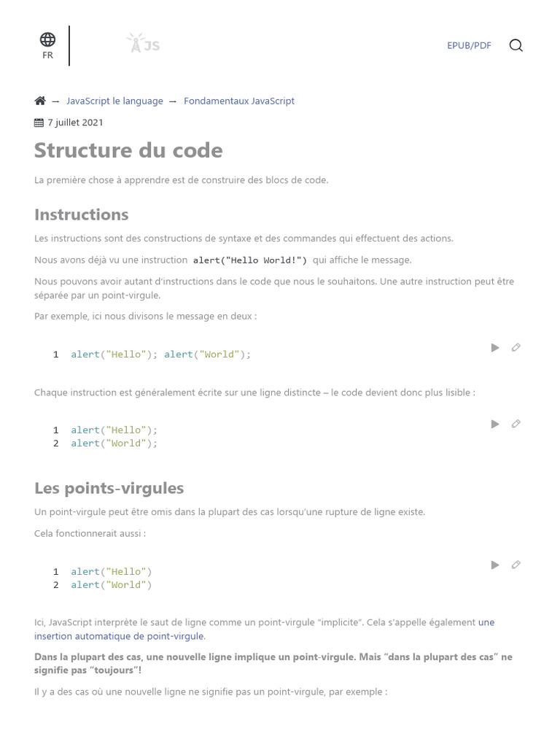
Task: Click the JS site logo
Action: (143, 44)
